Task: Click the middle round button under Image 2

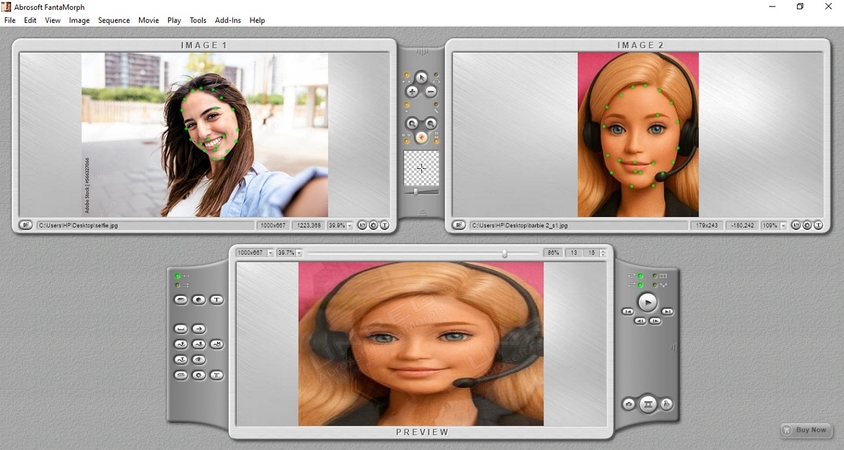Action: [x=806, y=226]
